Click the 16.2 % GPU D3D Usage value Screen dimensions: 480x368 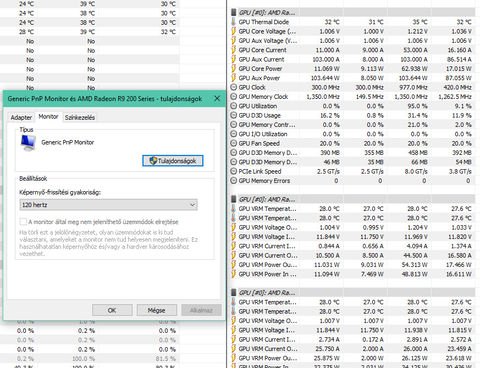pos(330,115)
